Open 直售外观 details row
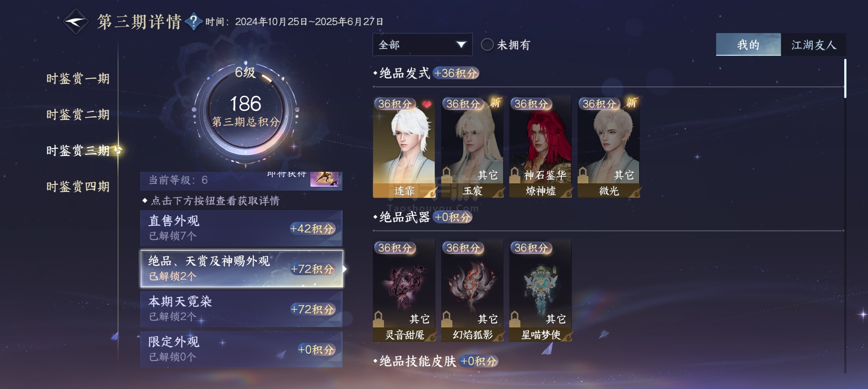 point(241,228)
